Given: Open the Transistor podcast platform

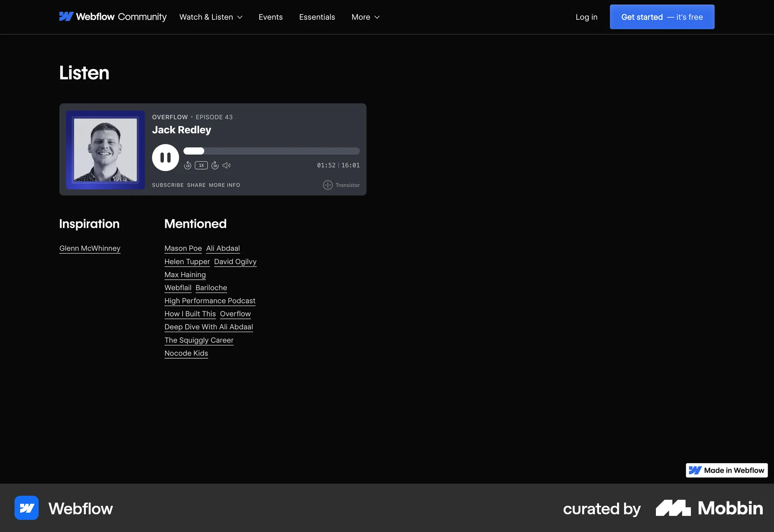Looking at the screenshot, I should coord(341,185).
